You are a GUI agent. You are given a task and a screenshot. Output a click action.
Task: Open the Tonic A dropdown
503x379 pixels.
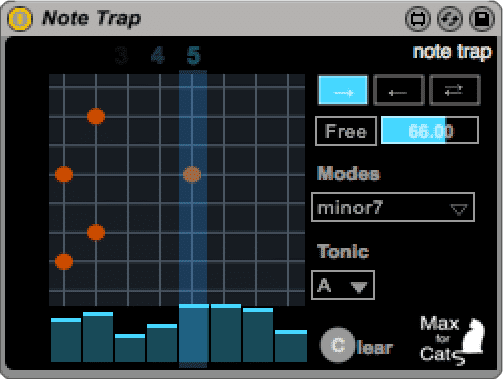pyautogui.click(x=343, y=285)
